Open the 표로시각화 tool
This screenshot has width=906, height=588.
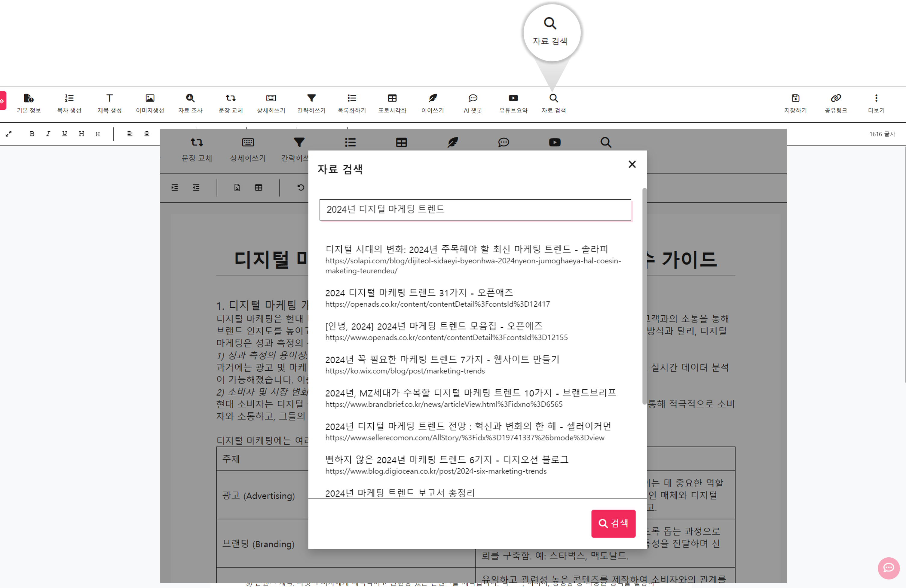click(393, 103)
